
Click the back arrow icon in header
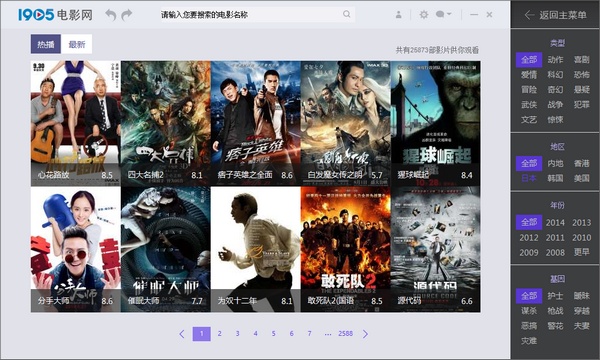[x=111, y=15]
